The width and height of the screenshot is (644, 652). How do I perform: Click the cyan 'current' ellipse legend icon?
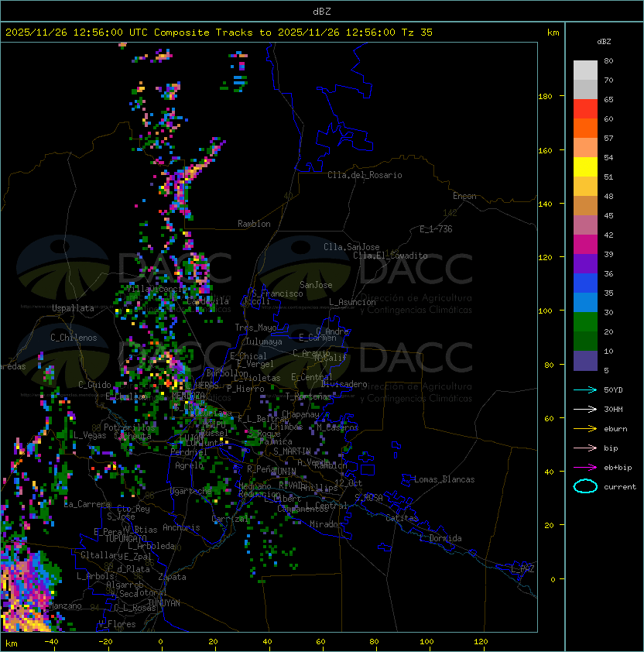pos(585,486)
